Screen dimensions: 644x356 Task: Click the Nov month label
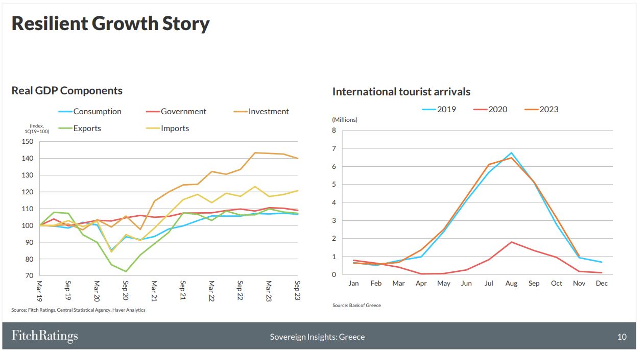[579, 284]
